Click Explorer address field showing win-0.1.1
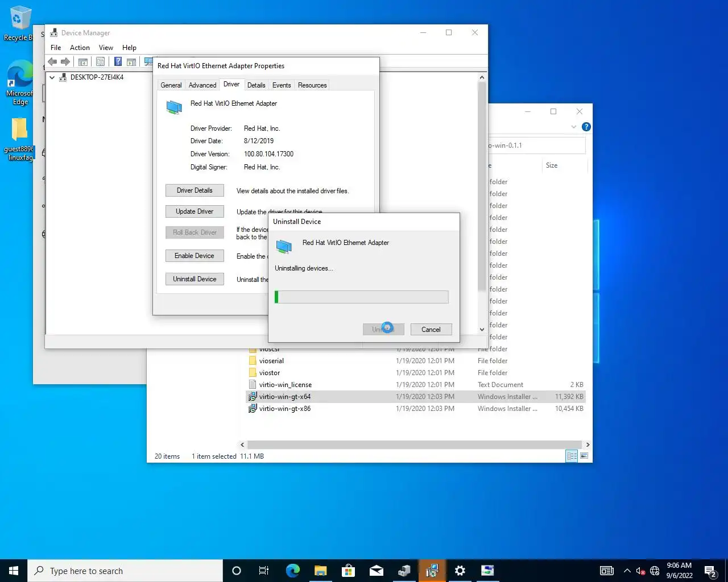 pyautogui.click(x=536, y=145)
